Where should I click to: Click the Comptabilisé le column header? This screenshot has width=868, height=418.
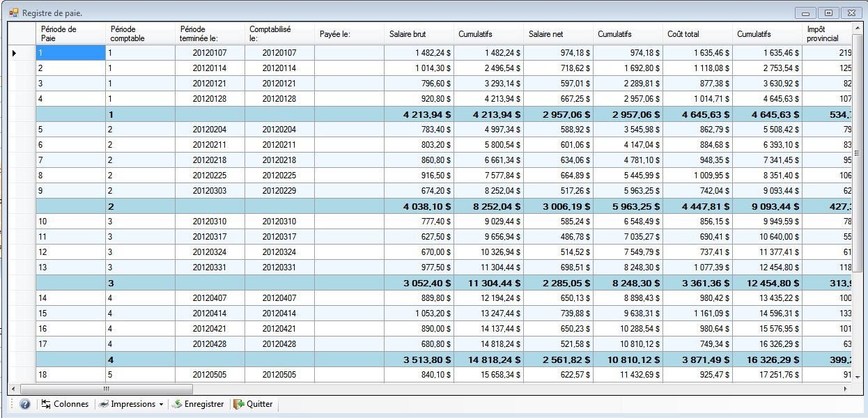(x=279, y=33)
